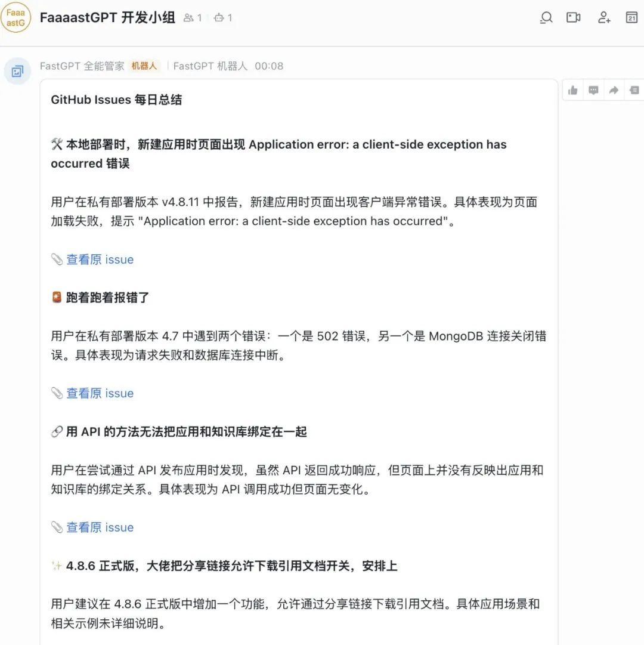Add a member with the person-plus icon
This screenshot has height=645, width=644.
(x=603, y=18)
